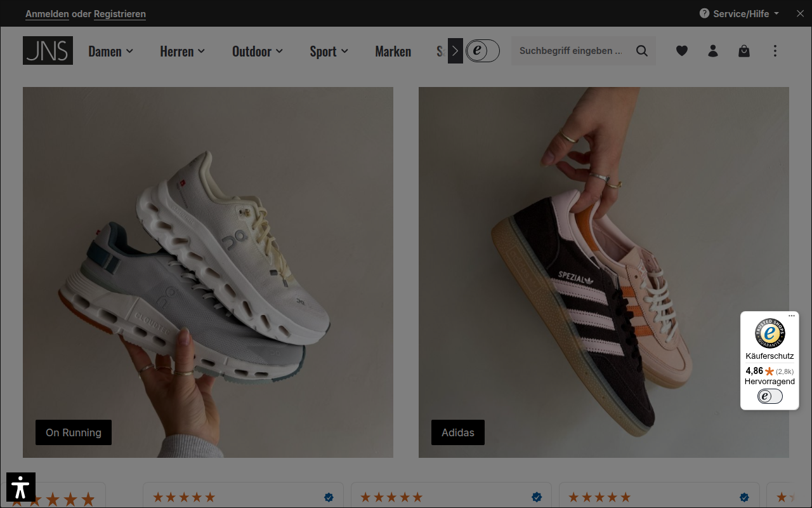Show more navigation categories with the arrow
Screen dimensions: 812x508
point(455,51)
